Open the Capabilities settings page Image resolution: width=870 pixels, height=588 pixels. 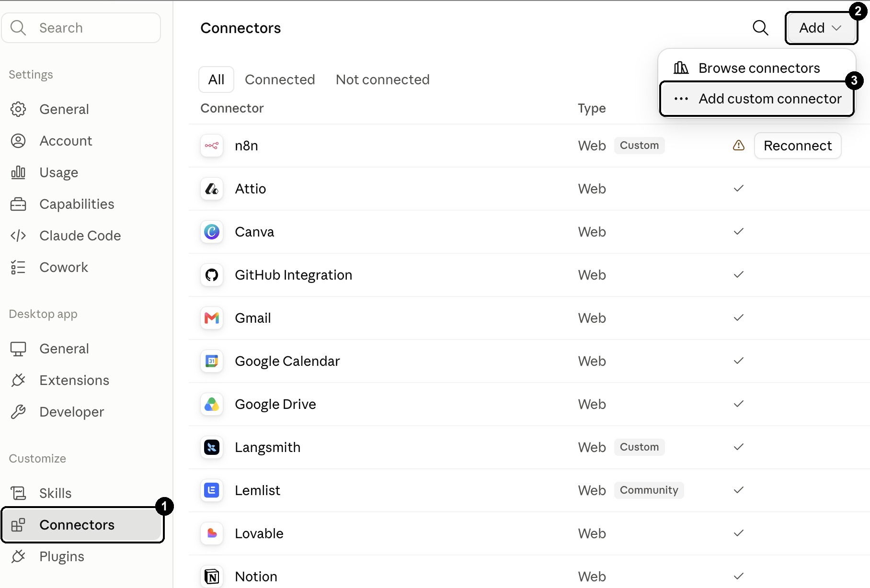coord(77,204)
